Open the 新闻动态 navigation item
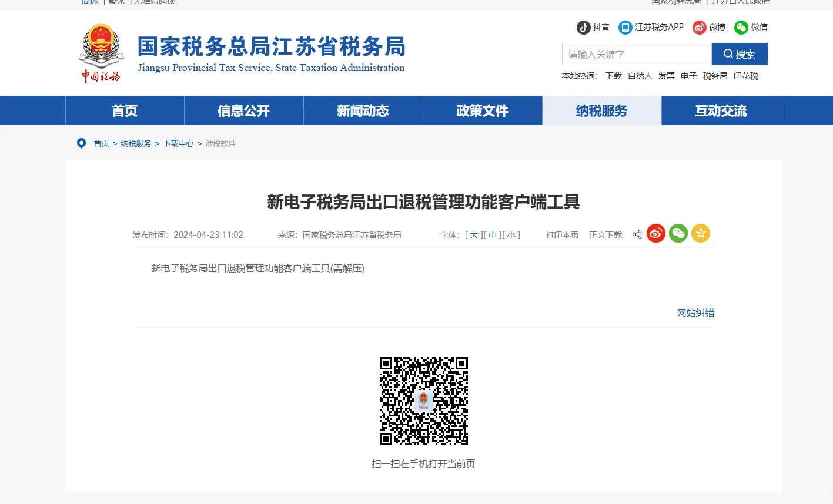The image size is (833, 504). (x=363, y=110)
